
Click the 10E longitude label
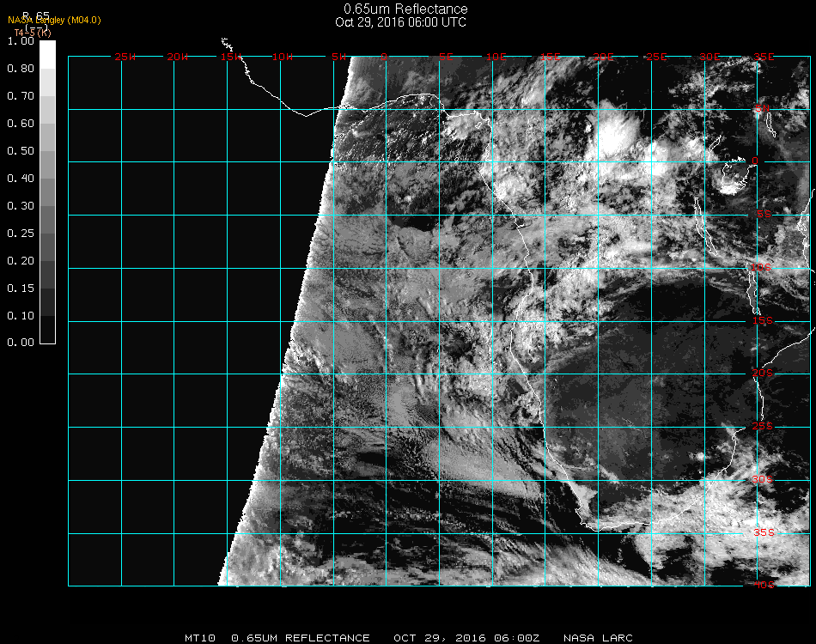496,57
